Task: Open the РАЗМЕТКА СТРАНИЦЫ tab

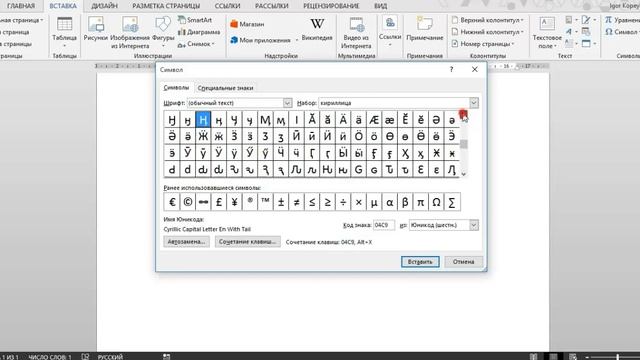Action: [166, 6]
